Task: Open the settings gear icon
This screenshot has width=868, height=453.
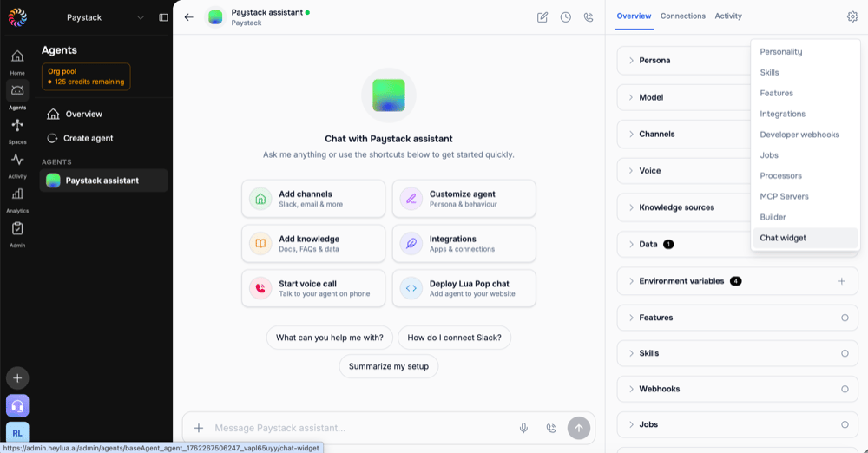Action: coord(852,16)
